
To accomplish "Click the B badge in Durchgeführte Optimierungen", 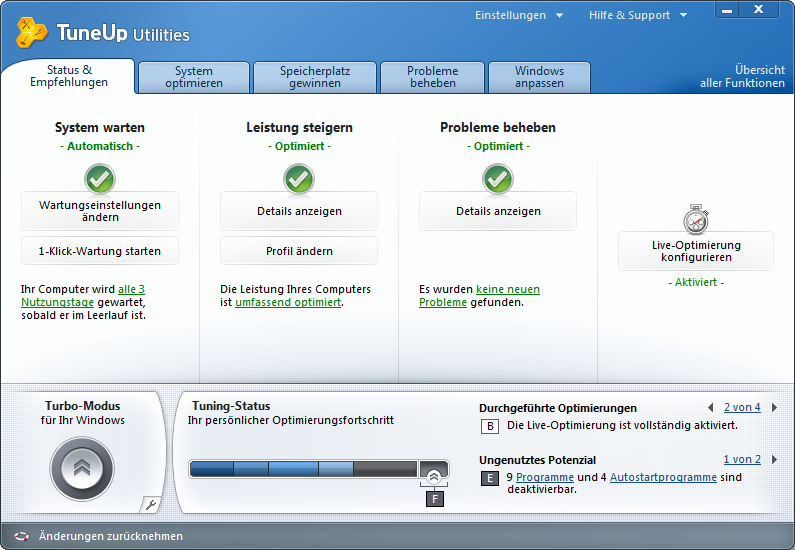I will point(490,426).
